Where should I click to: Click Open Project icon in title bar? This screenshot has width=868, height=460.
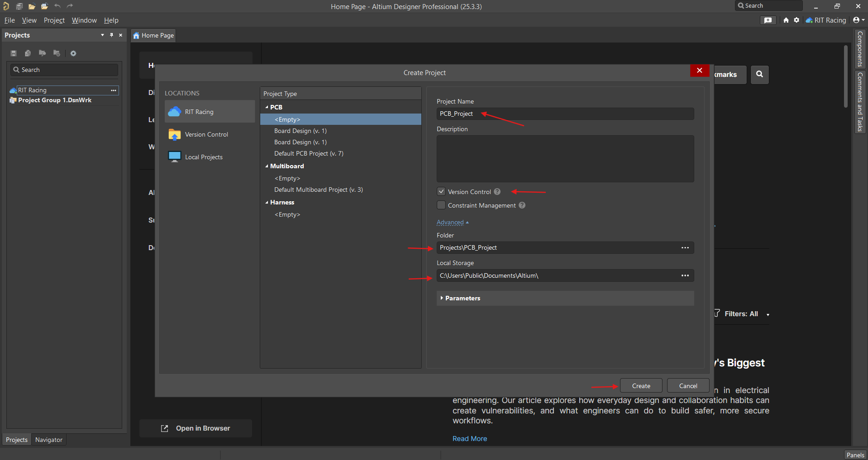point(44,6)
